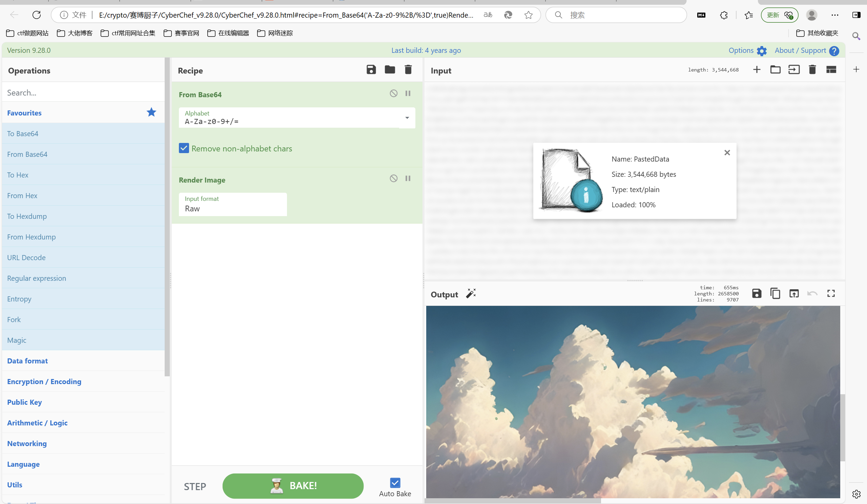Load a recipe with the folder icon
The image size is (867, 504).
click(x=390, y=70)
